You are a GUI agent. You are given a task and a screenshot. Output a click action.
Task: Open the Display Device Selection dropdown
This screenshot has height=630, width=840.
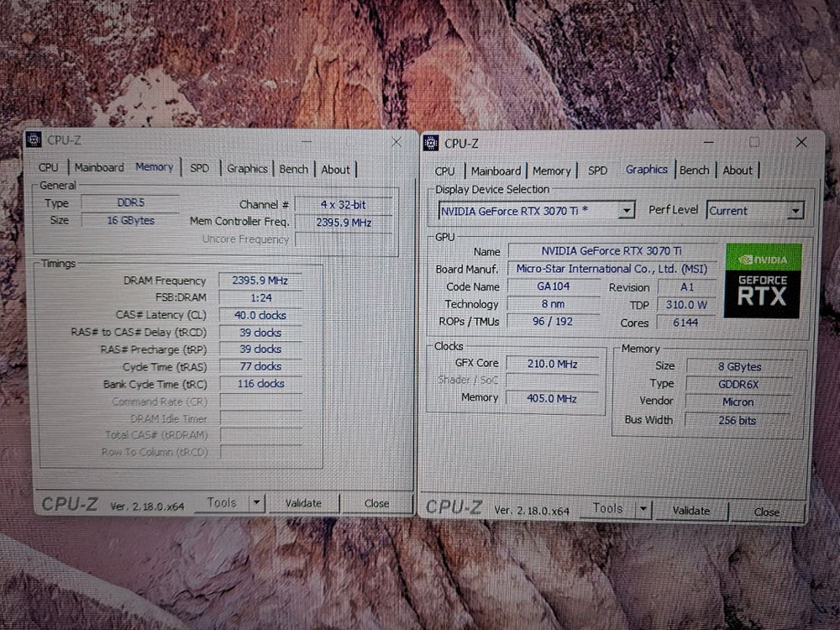click(627, 210)
